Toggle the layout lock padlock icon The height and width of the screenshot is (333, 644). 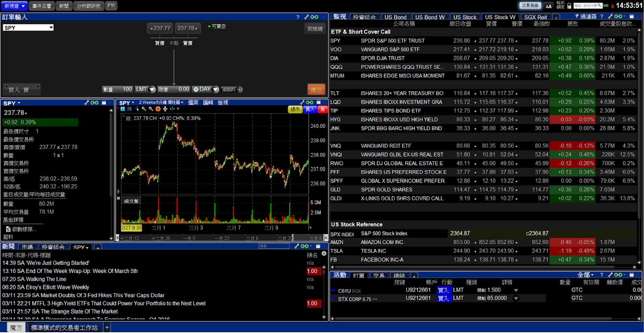click(569, 6)
